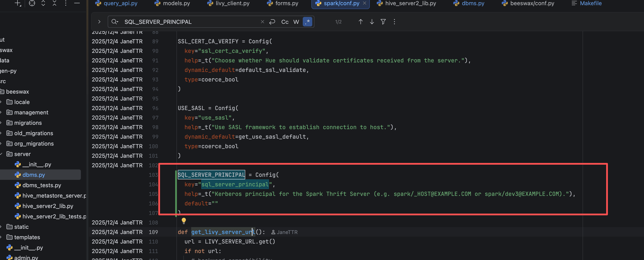Jump to previous search occurrence arrow
Screen dimensions: 644x260
[360, 22]
